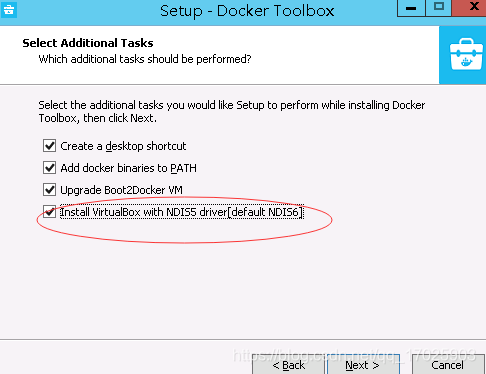Click the "Setup - Docker Toolbox" title bar text
486x374 pixels.
(x=247, y=11)
